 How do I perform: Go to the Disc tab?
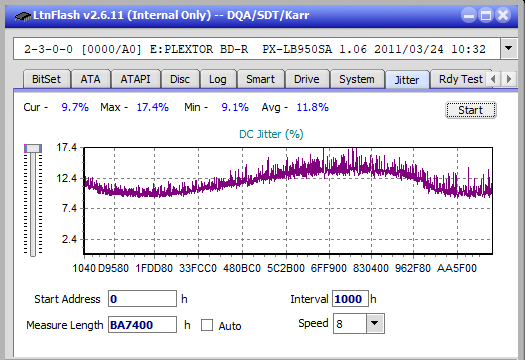pyautogui.click(x=180, y=79)
